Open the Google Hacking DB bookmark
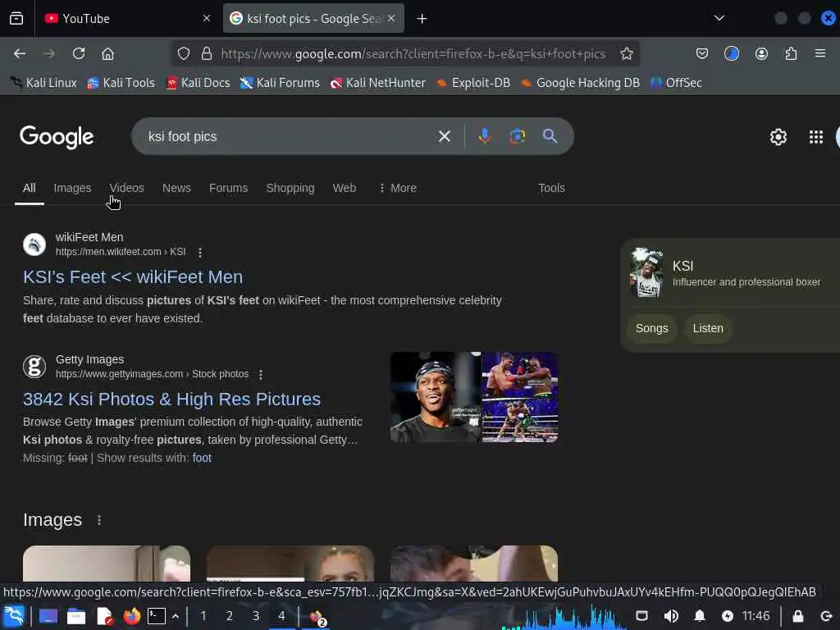This screenshot has width=840, height=630. [580, 83]
